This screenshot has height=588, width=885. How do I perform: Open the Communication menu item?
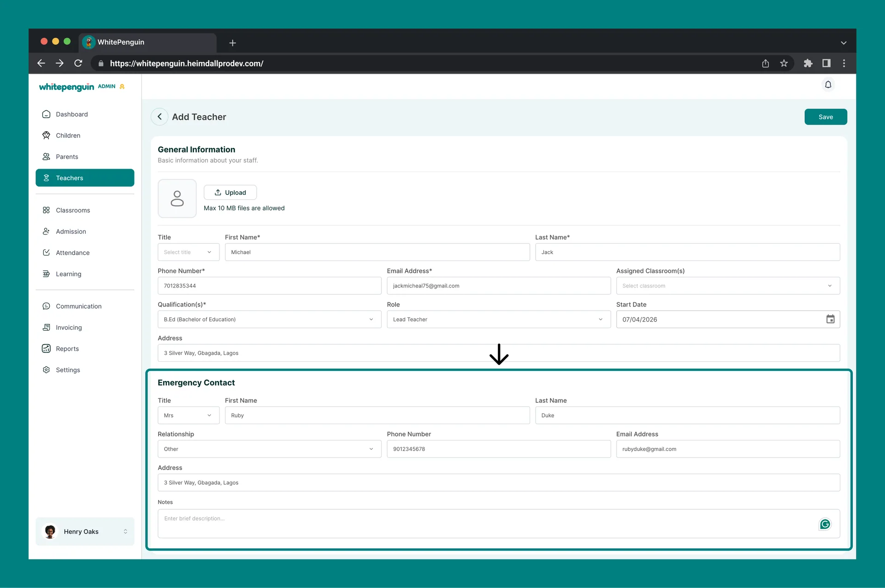tap(85, 306)
